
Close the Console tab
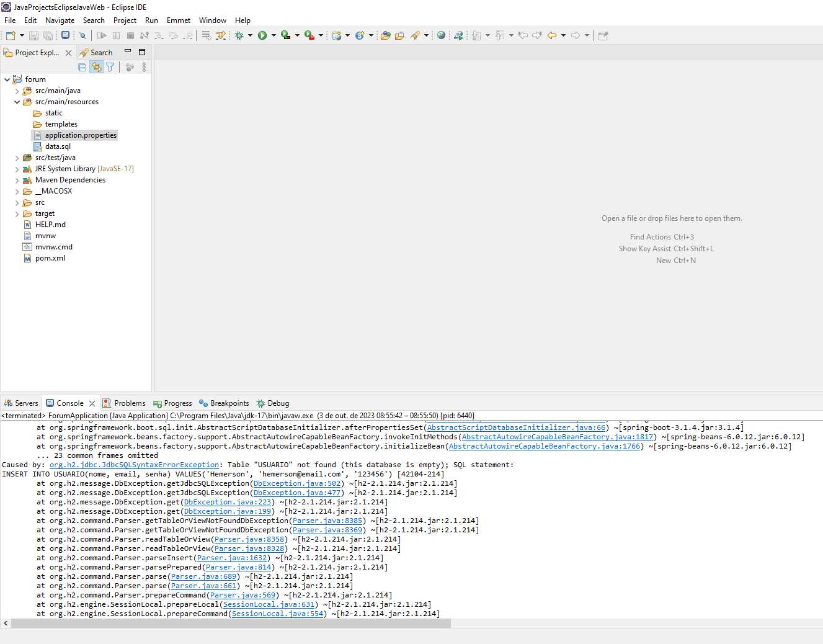(x=92, y=403)
